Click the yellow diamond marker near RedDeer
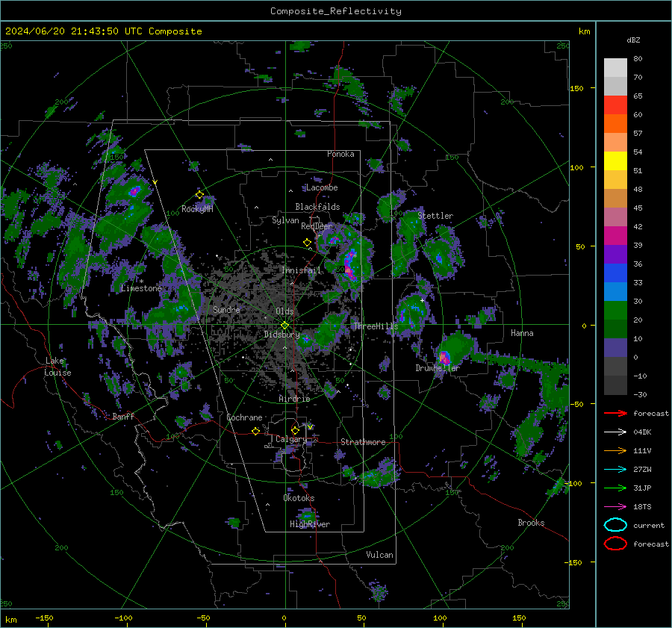Image resolution: width=672 pixels, height=628 pixels. (307, 243)
